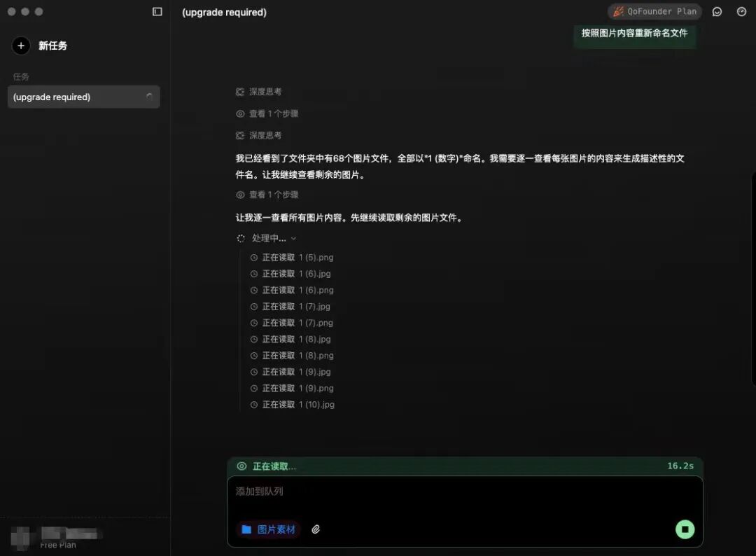Stop generation with the green stop button

(685, 529)
